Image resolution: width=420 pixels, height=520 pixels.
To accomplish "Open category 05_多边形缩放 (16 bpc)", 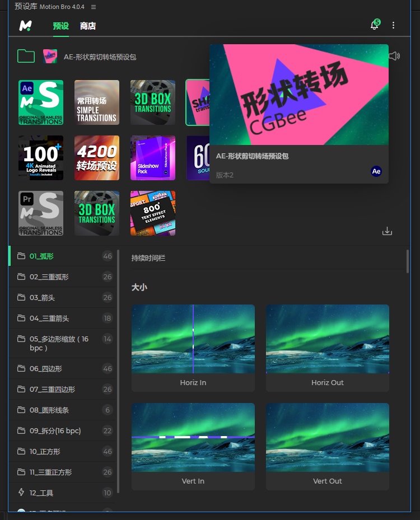I will 62,343.
